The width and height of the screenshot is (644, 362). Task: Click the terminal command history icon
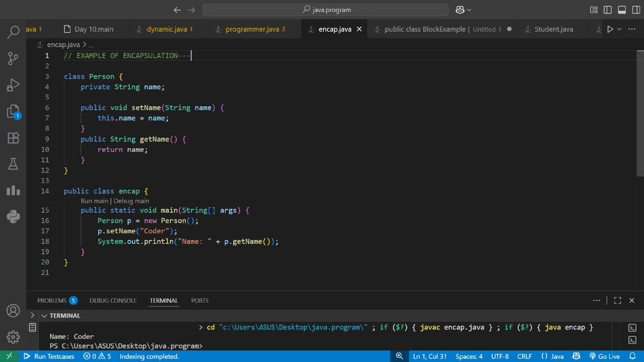(32, 327)
